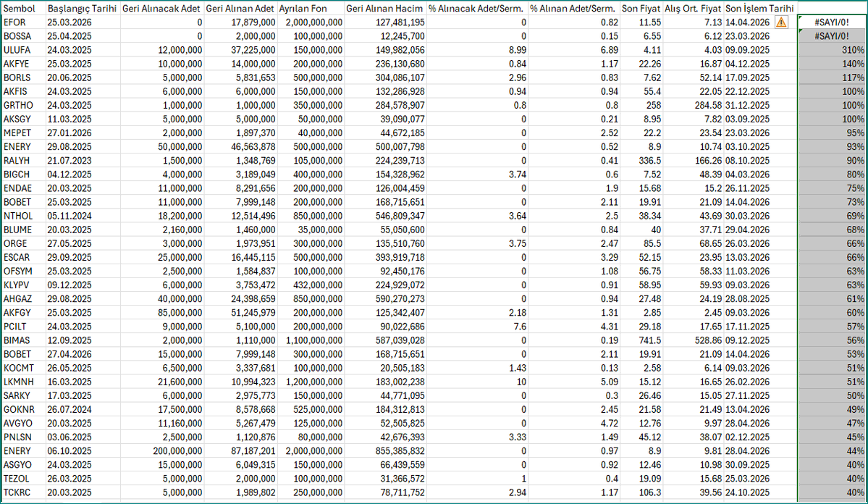Select the 17,879,000 cell
This screenshot has height=504, width=868.
click(241, 22)
